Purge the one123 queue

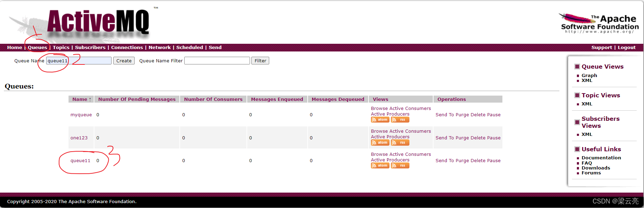pyautogui.click(x=462, y=138)
